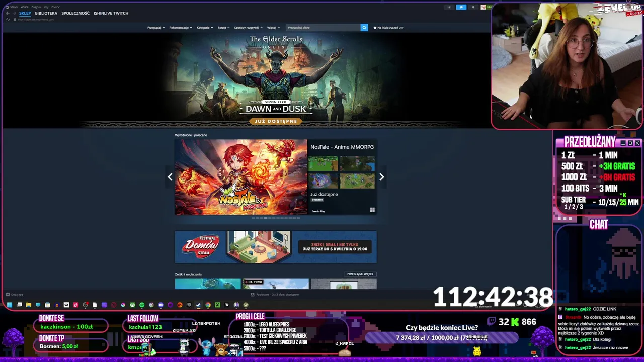The image size is (644, 362).
Task: Switch to Steam taskbar icon
Action: [198, 305]
